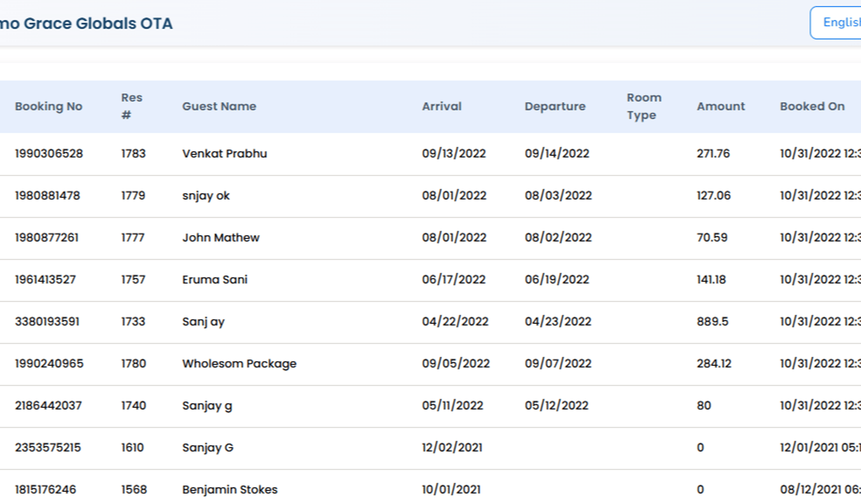
Task: Click amount 80 for Sanjay g
Action: (704, 405)
